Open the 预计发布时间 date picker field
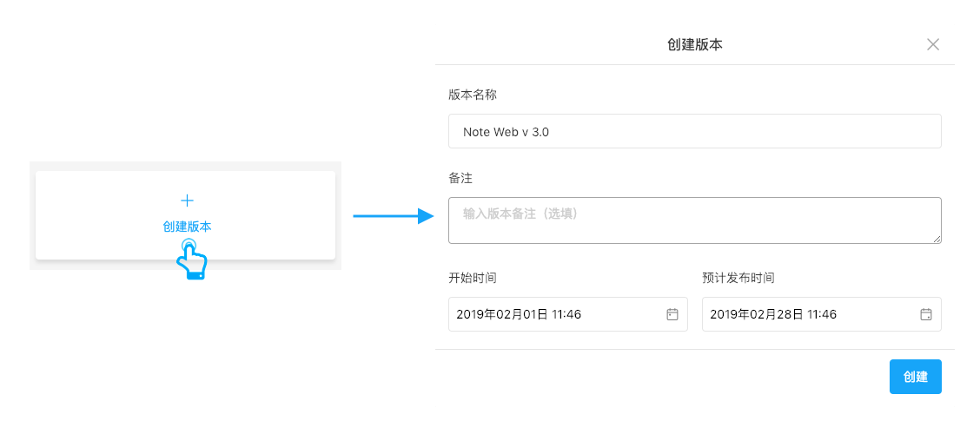The height and width of the screenshot is (434, 980). coord(821,314)
